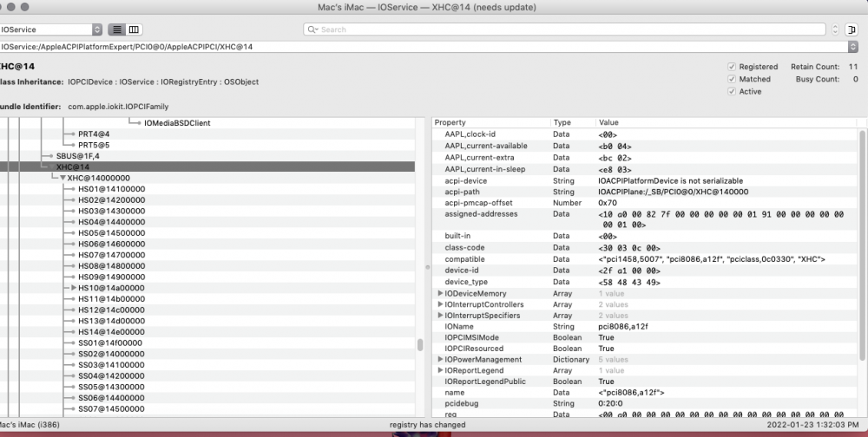Select the device-id property row

point(645,271)
